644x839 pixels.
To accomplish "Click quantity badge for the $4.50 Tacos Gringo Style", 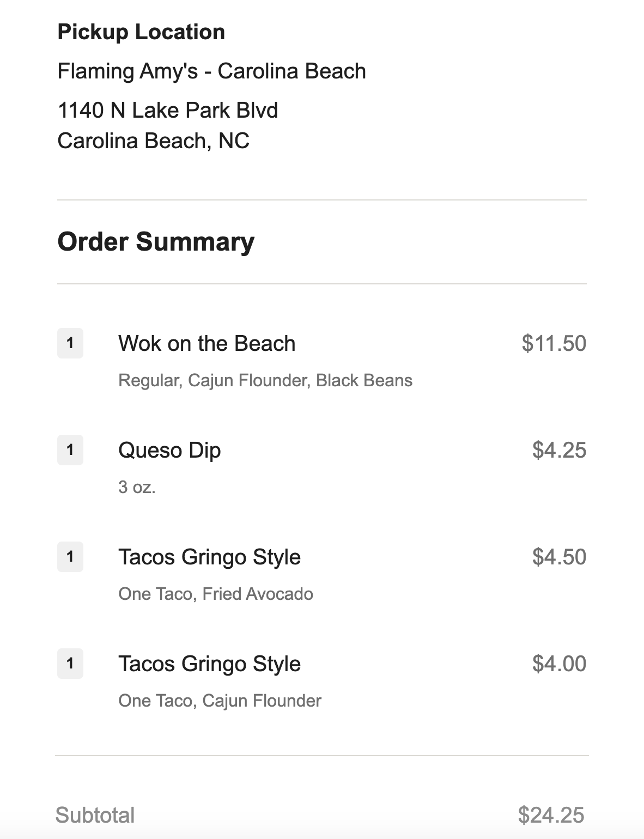I will [70, 557].
